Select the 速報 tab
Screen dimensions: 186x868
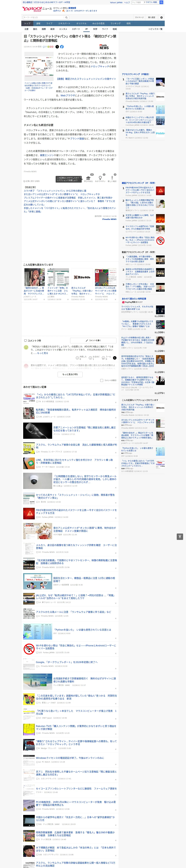[x=38, y=24]
